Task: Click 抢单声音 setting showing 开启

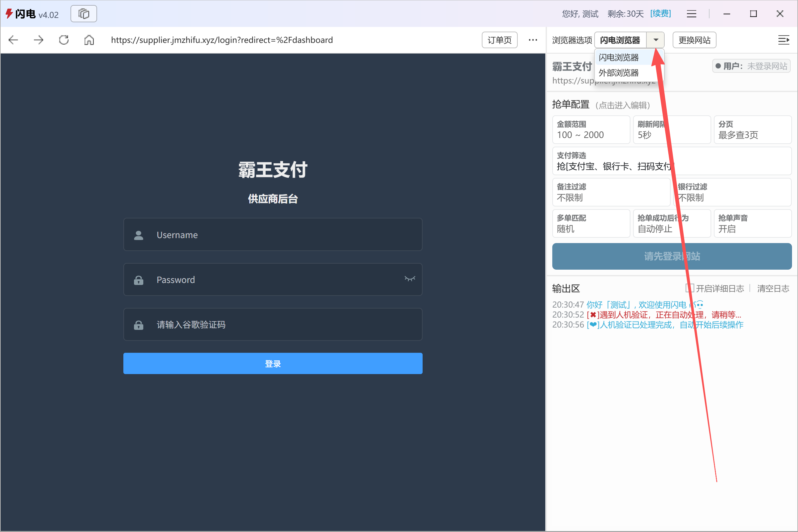Action: point(753,223)
